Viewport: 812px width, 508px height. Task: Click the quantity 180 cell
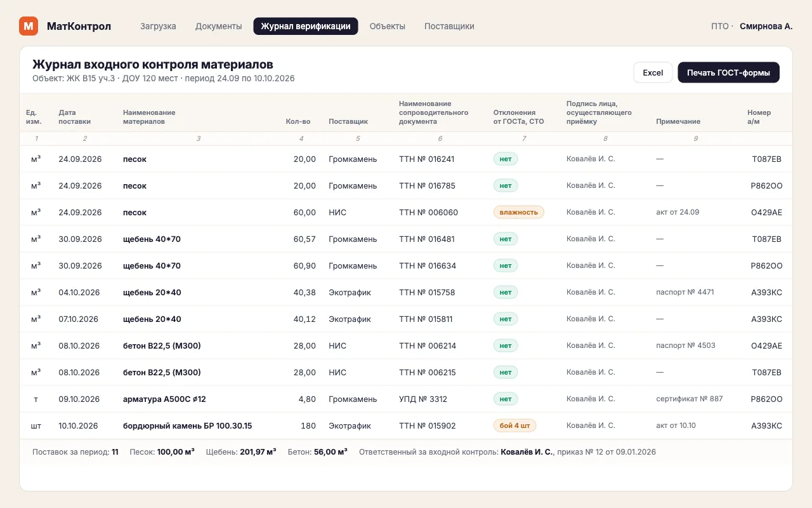click(x=309, y=425)
